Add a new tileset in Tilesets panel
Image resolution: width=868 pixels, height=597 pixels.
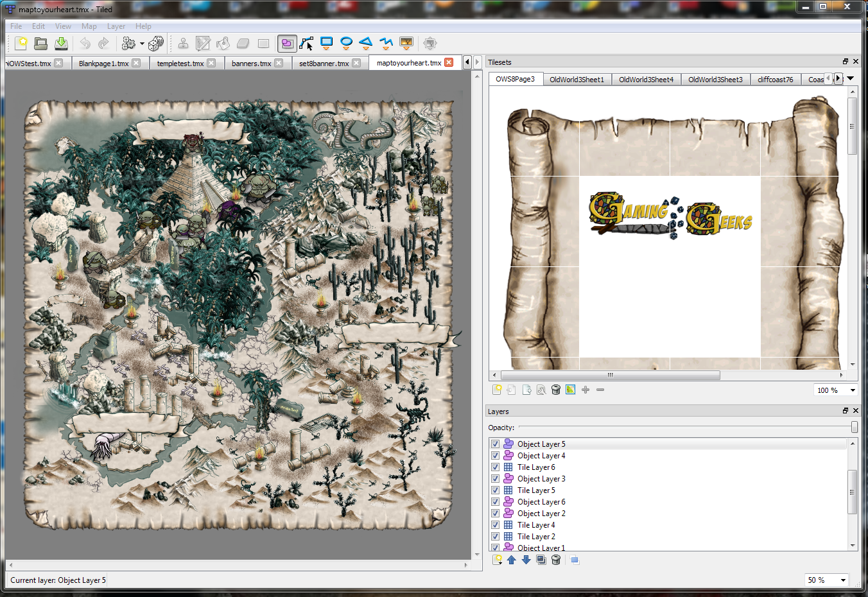coord(497,390)
